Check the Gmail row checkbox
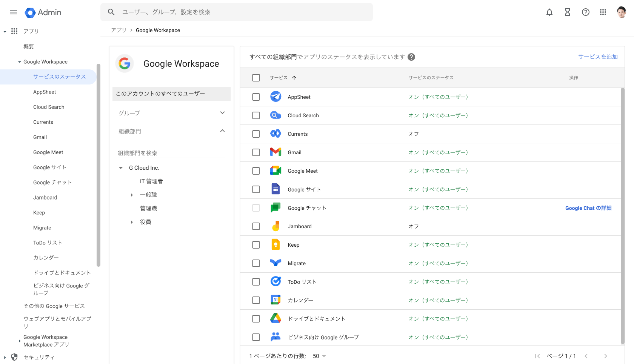 coord(256,152)
